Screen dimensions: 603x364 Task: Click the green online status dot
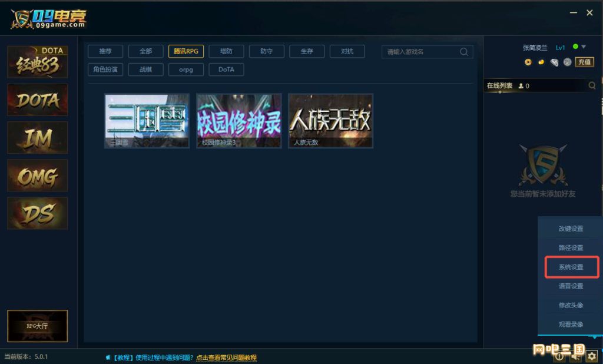(x=575, y=47)
